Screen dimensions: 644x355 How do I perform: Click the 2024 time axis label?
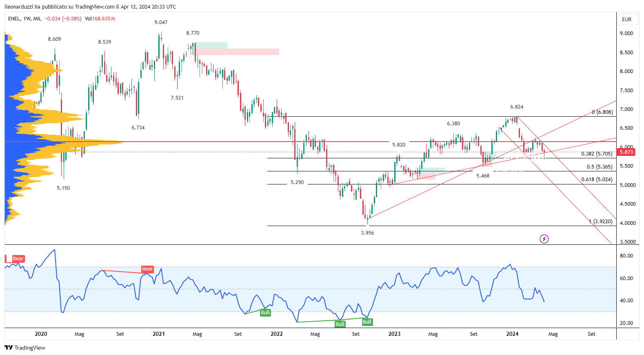click(x=512, y=334)
